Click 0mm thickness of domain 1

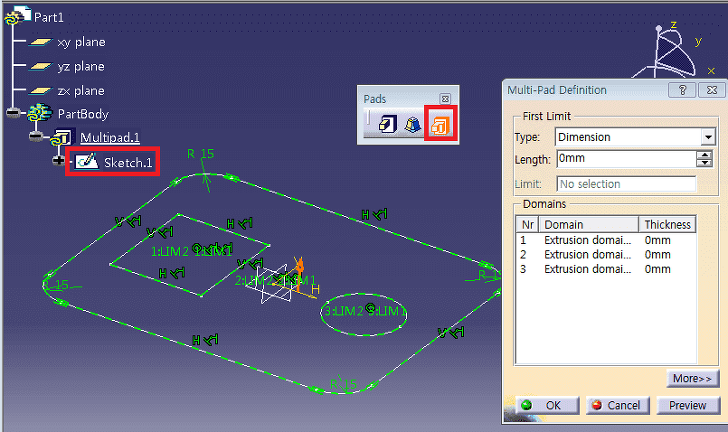657,240
